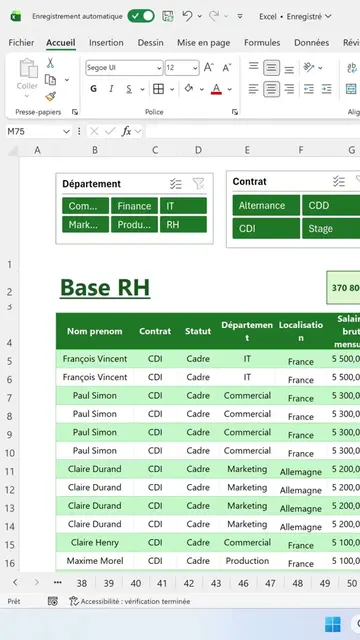
Task: Switch to the Accueil tab
Action: point(61,42)
